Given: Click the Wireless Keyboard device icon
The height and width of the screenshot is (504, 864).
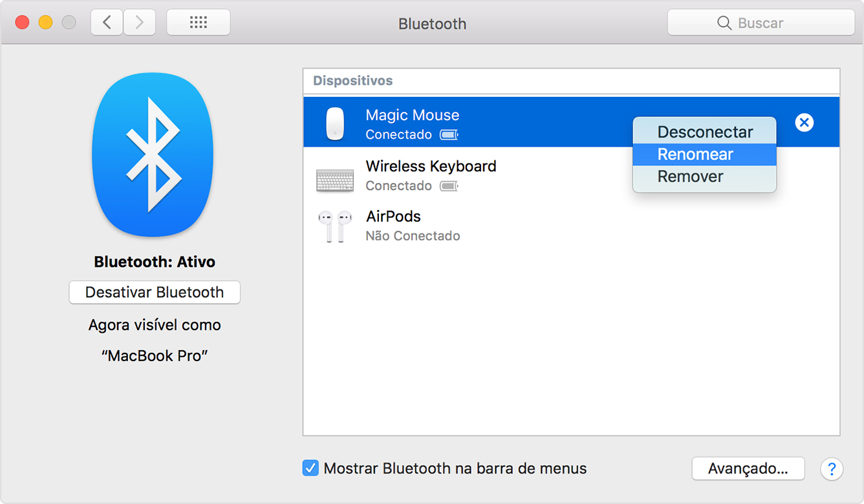Looking at the screenshot, I should pos(334,179).
